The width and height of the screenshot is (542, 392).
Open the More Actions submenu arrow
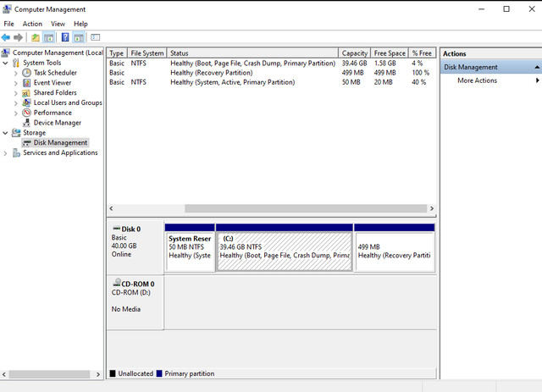point(538,80)
